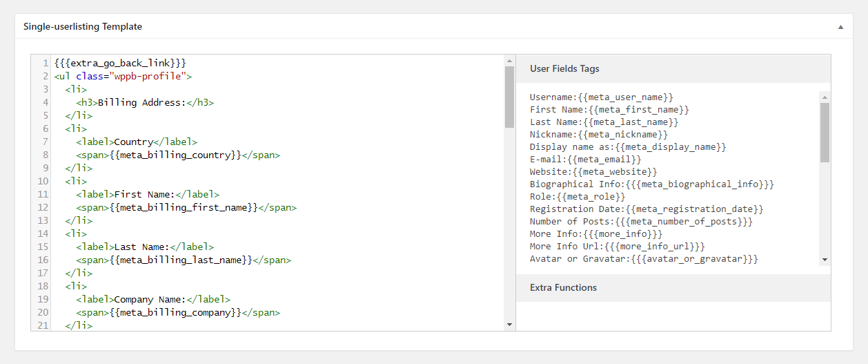Viewport: 868px width, 364px height.
Task: Select the Username meta_user_name tag
Action: tap(602, 97)
